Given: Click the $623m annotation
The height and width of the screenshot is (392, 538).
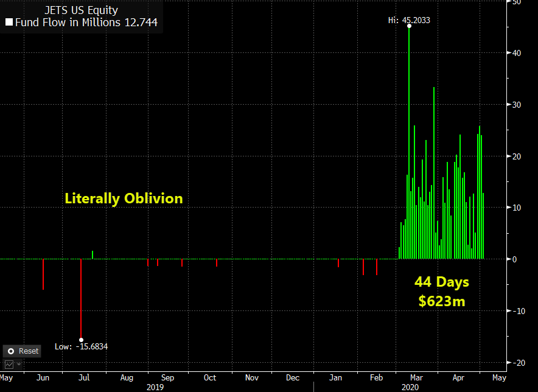Looking at the screenshot, I should (x=442, y=301).
